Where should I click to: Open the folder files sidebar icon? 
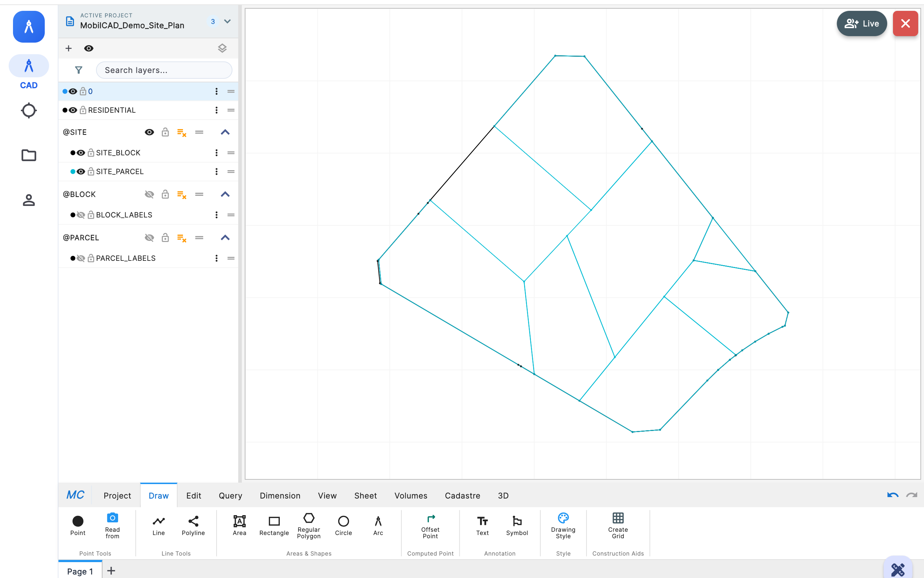point(29,155)
